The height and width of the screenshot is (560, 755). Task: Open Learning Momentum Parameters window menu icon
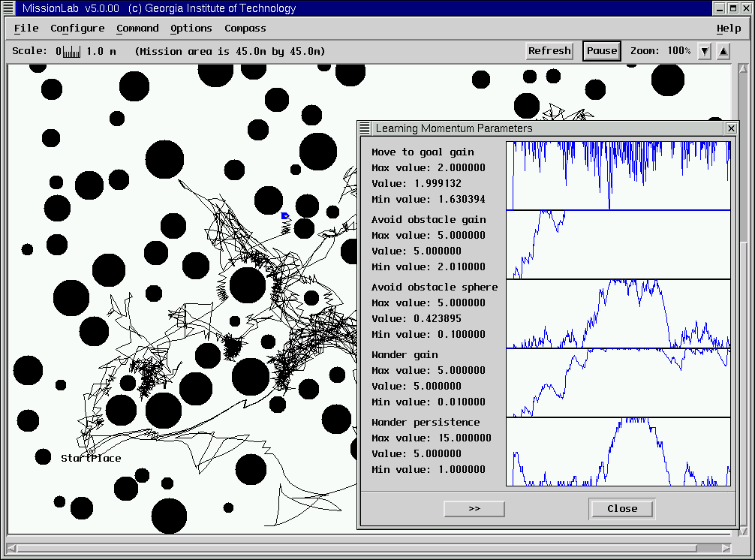coord(365,128)
